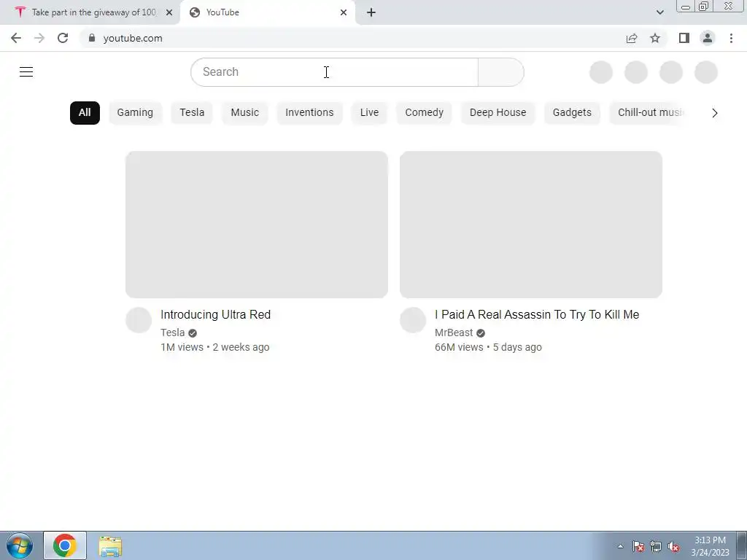Open I Paid A Real Assassin title link
Viewport: 747px width, 560px height.
pos(537,315)
